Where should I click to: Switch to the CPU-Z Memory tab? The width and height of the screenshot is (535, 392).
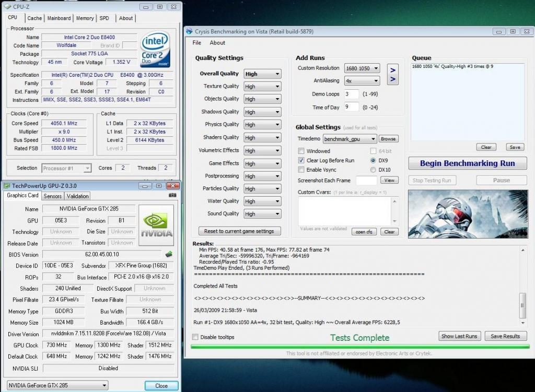[85, 18]
